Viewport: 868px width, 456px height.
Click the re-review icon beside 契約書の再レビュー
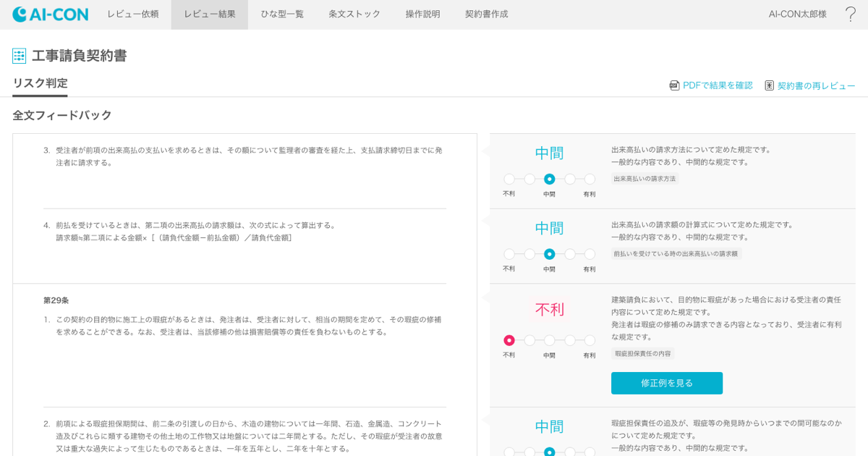coord(769,85)
